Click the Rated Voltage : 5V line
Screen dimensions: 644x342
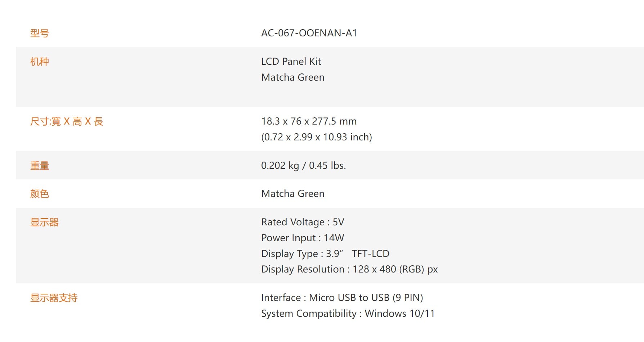click(303, 222)
